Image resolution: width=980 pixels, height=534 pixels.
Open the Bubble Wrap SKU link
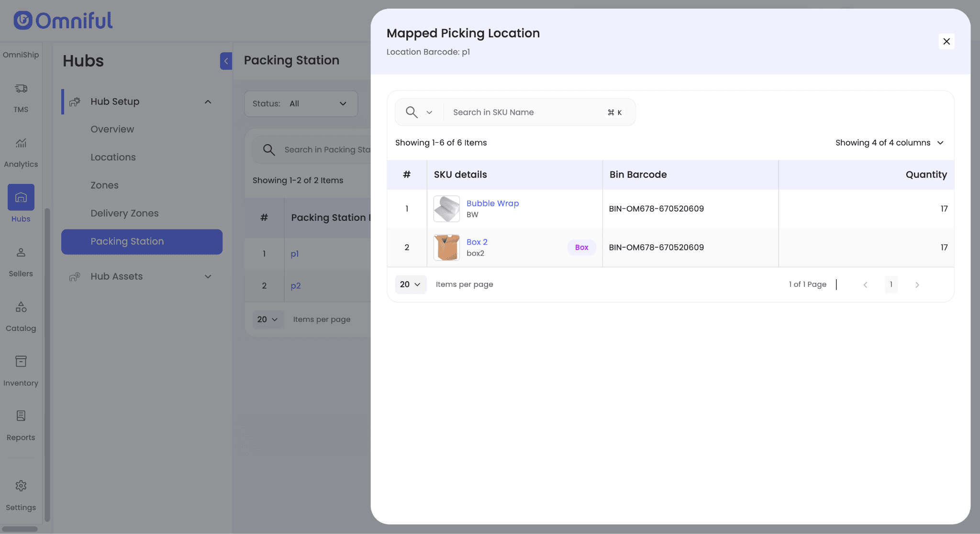[x=492, y=203]
